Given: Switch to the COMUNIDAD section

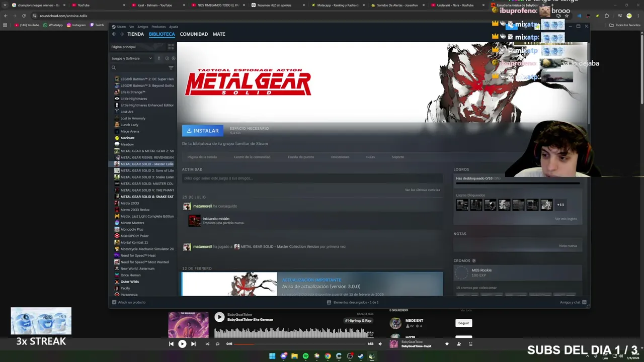Looking at the screenshot, I should (194, 34).
